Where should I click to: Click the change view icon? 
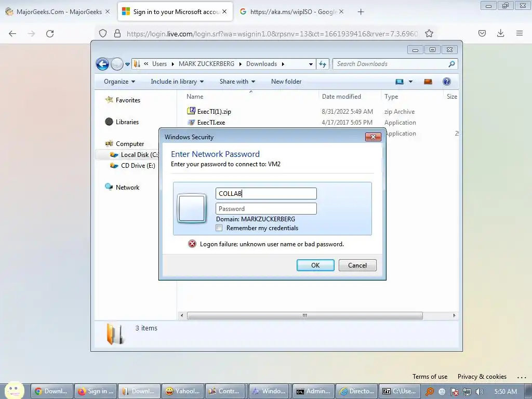click(400, 82)
